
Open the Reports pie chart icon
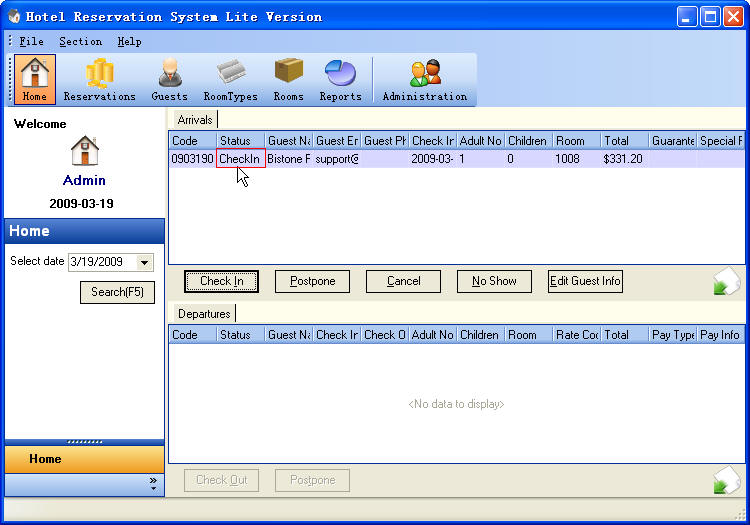click(x=340, y=80)
